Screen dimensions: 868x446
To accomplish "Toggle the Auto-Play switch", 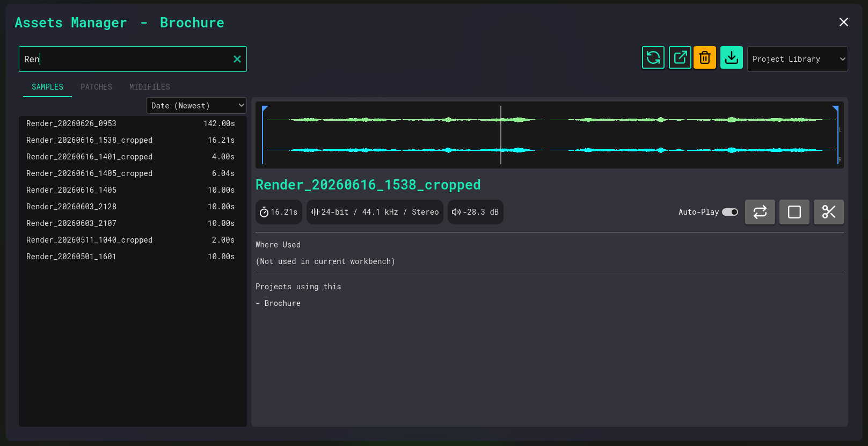I will (x=730, y=212).
